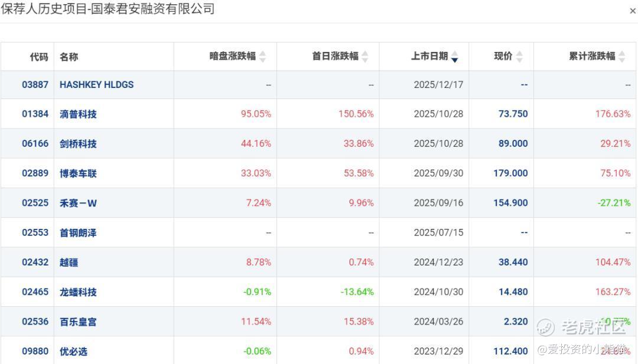Click listing date 2024/12/23
Image resolution: width=638 pixels, height=364 pixels.
coord(438,262)
